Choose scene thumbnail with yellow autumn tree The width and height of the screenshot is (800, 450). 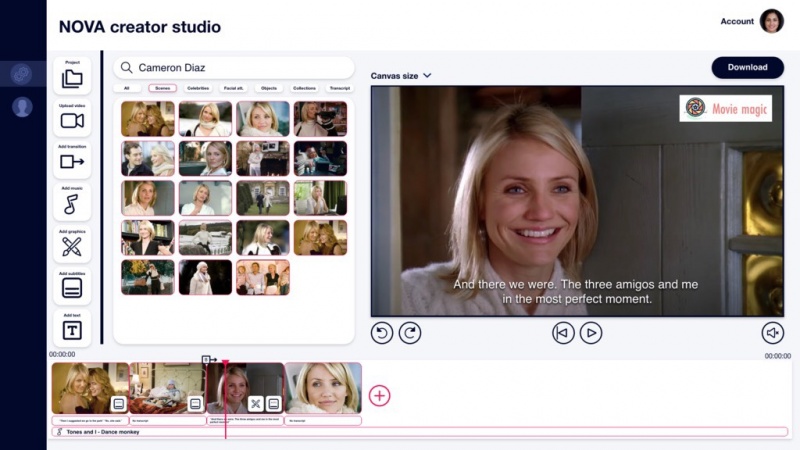[148, 278]
